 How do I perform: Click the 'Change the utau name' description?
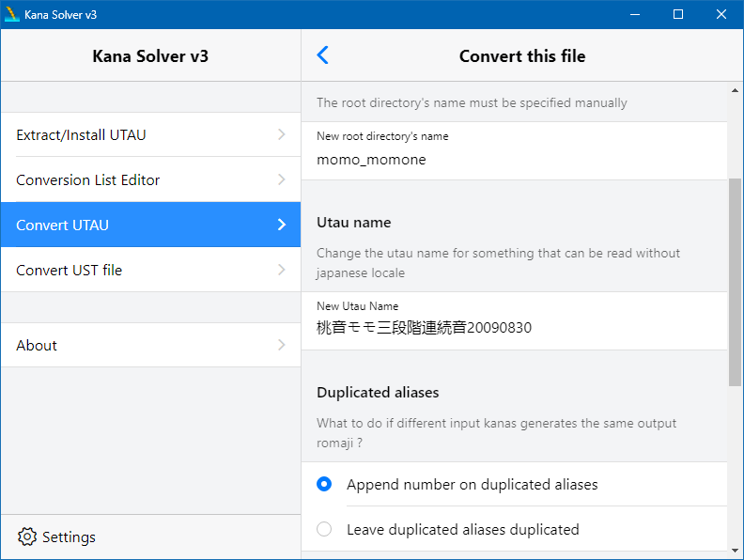pyautogui.click(x=498, y=263)
